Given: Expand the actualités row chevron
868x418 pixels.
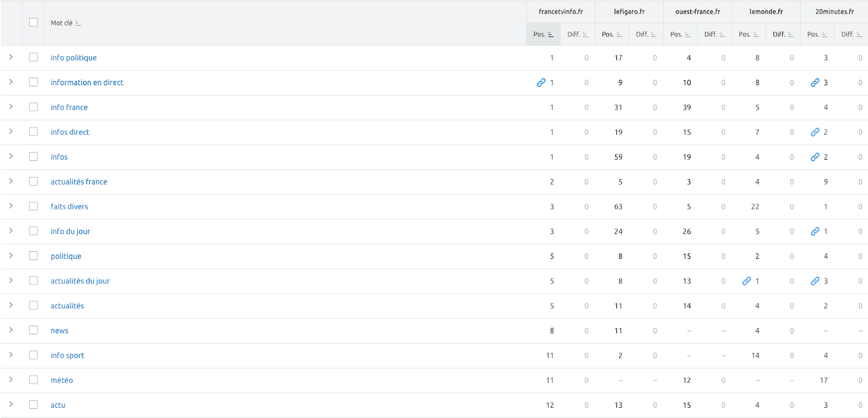Looking at the screenshot, I should click(x=11, y=305).
